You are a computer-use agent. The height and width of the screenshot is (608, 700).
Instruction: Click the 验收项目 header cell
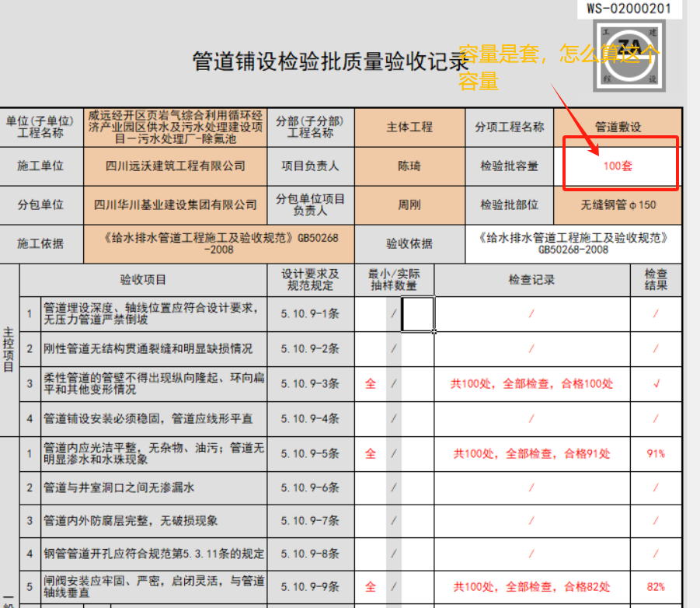143,280
